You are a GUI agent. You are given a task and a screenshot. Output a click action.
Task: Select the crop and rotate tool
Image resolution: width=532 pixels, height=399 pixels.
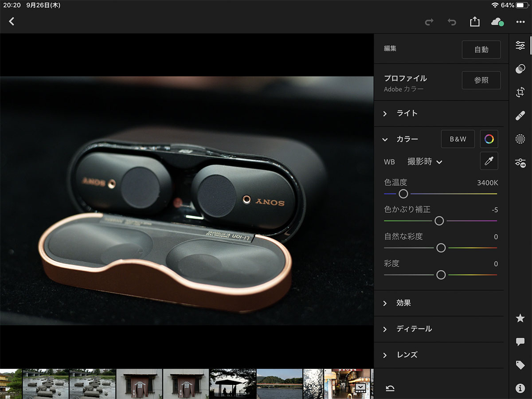click(x=520, y=92)
